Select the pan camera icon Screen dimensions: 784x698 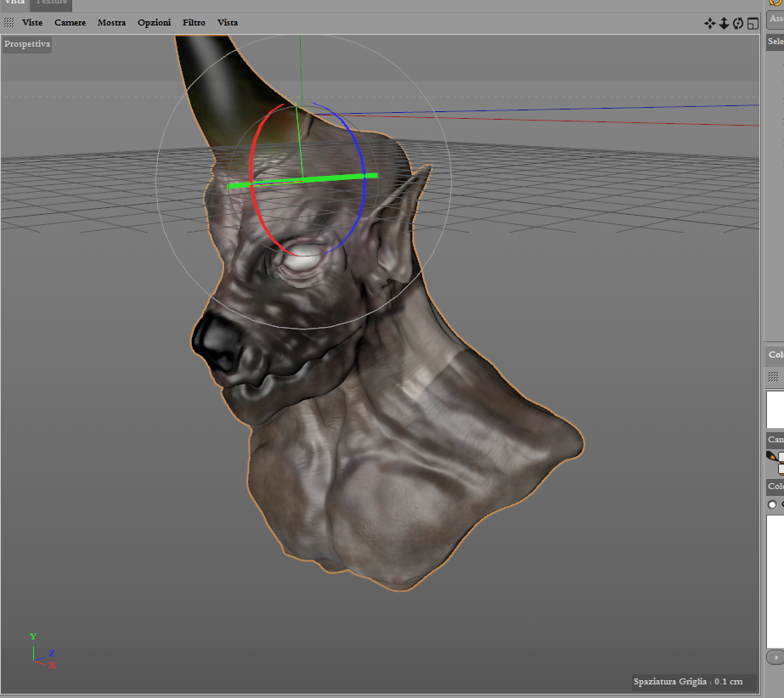[709, 24]
